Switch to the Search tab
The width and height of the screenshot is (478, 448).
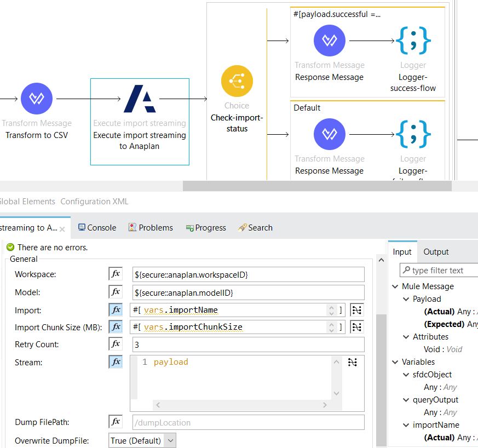tap(256, 228)
